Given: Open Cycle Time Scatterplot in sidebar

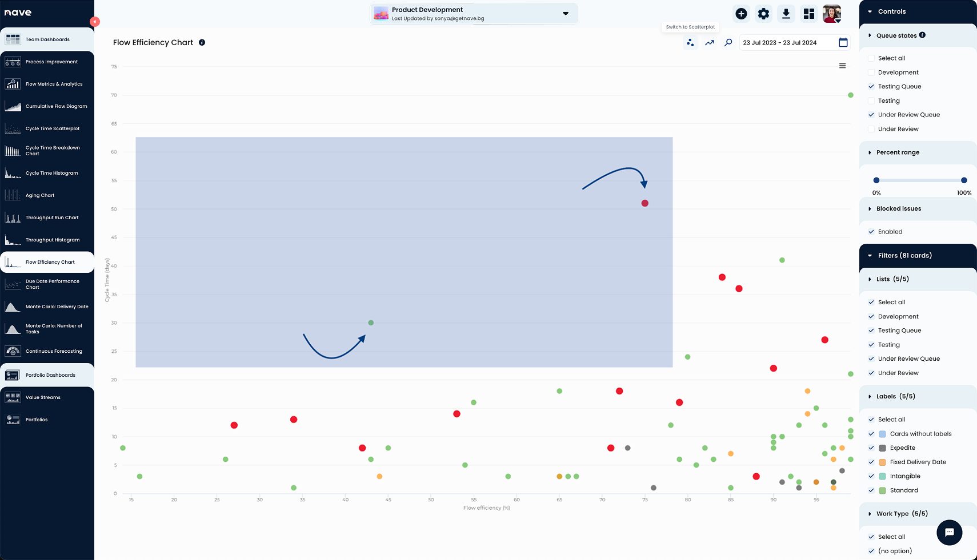Looking at the screenshot, I should pyautogui.click(x=52, y=128).
